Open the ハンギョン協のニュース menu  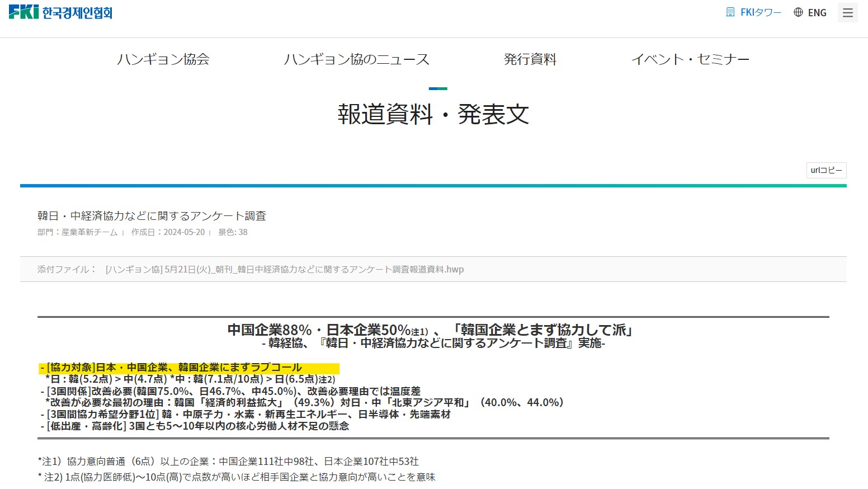click(x=356, y=59)
